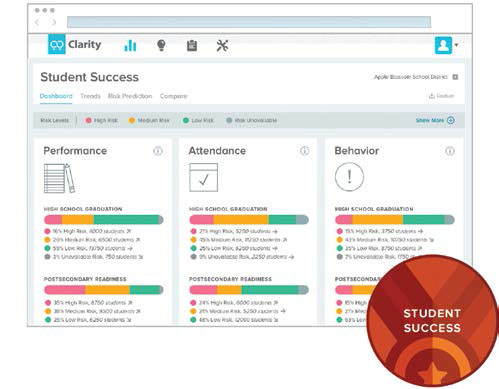Switch to the Trends tab

90,96
